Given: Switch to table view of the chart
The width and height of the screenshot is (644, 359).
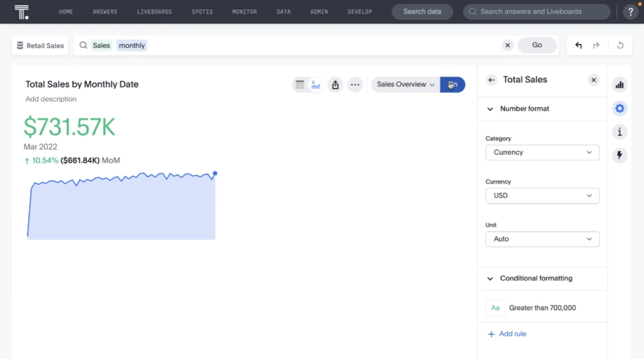Looking at the screenshot, I should click(x=300, y=84).
